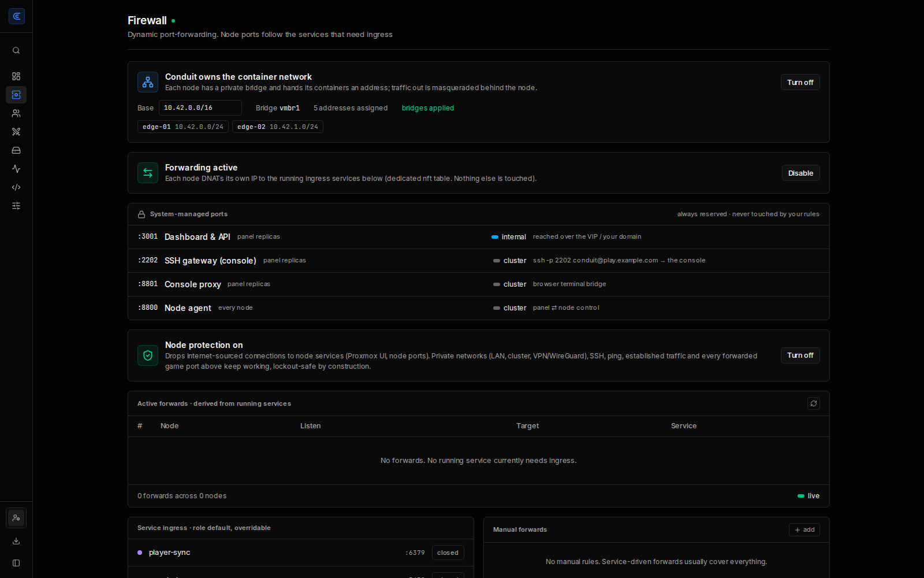Refresh the Active forwards list
The height and width of the screenshot is (578, 924).
[x=814, y=403]
